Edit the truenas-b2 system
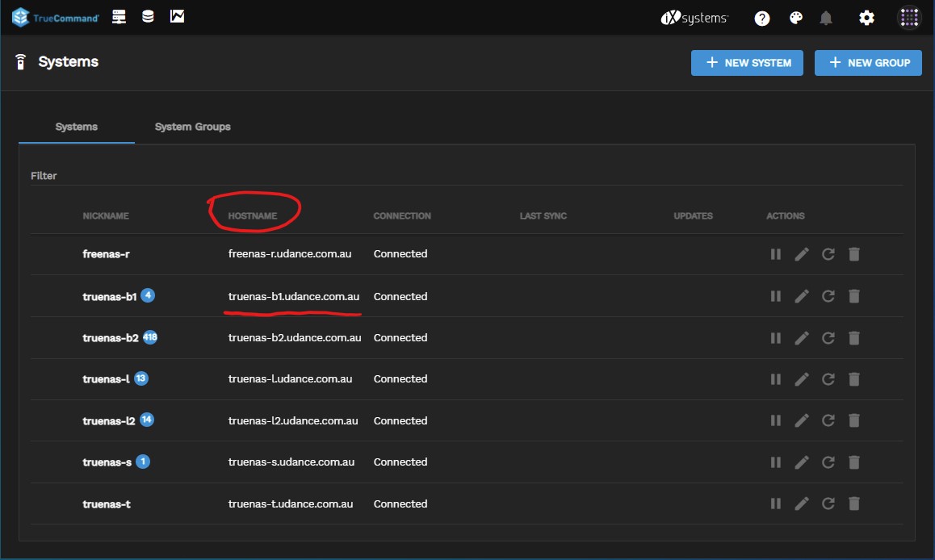 coord(802,338)
